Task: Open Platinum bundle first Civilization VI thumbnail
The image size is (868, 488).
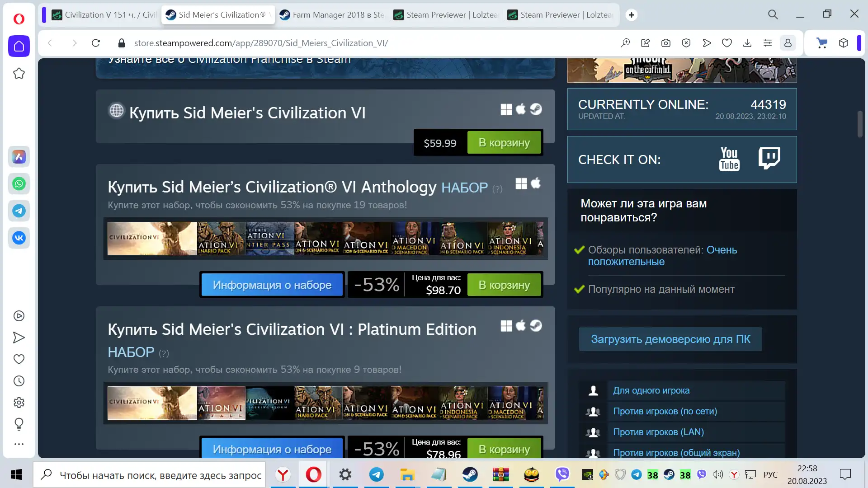Action: coord(152,403)
